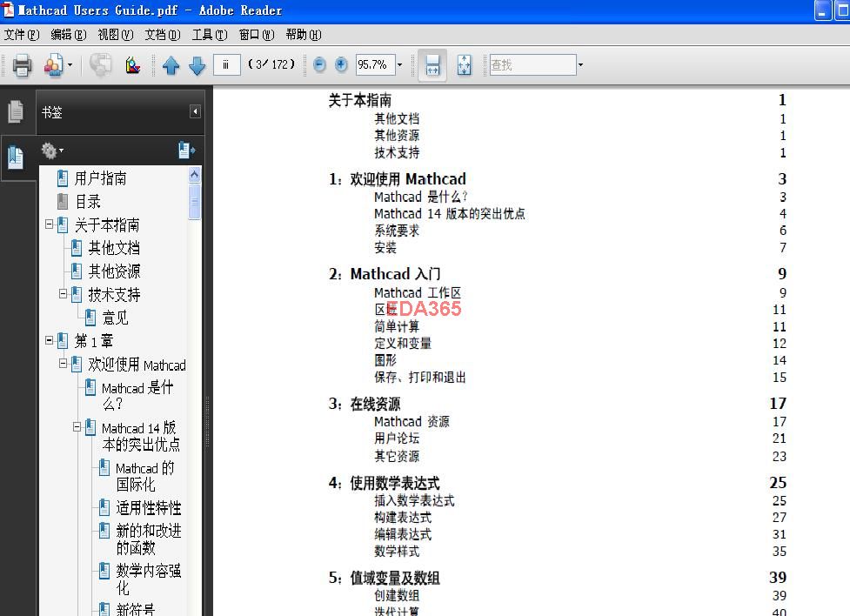Screen dimensions: 850x616
Task: Click the 技术支持 entry in the contents page
Action: pos(397,153)
